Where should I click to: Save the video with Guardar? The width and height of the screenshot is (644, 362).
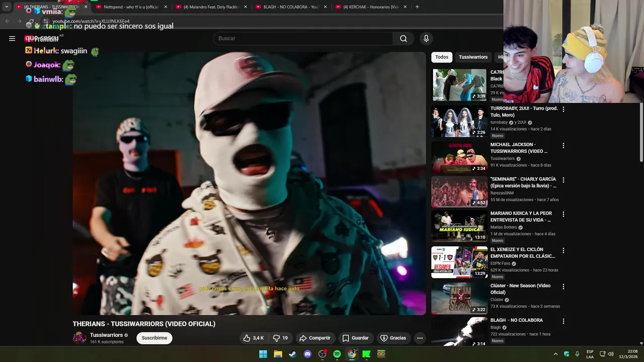click(355, 338)
